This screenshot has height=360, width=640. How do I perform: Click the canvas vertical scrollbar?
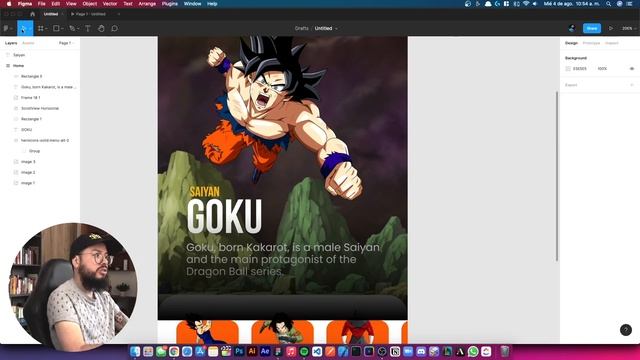tap(557, 176)
